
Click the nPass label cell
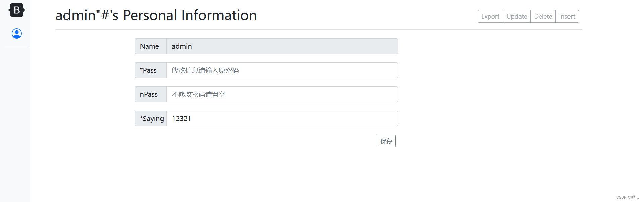pyautogui.click(x=150, y=94)
